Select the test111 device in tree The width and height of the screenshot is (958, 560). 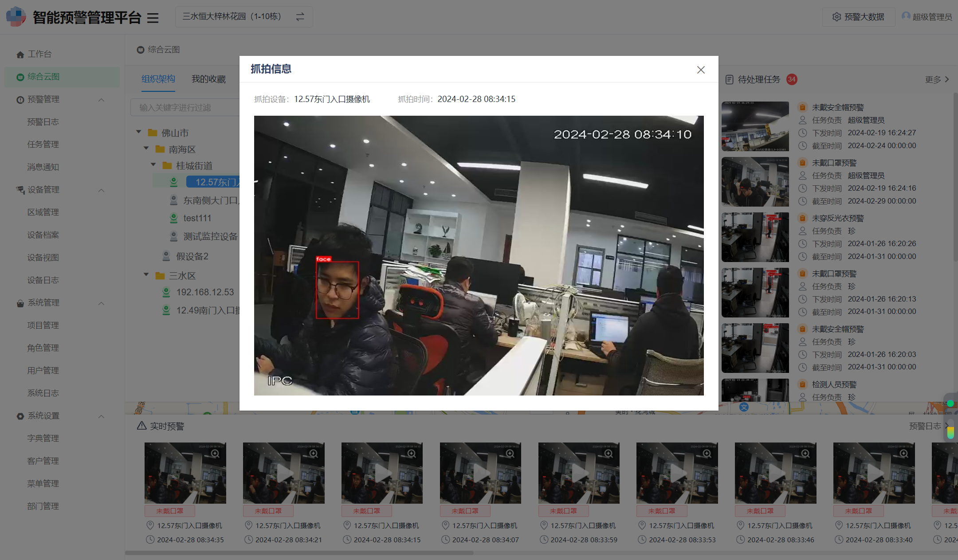[x=197, y=218]
